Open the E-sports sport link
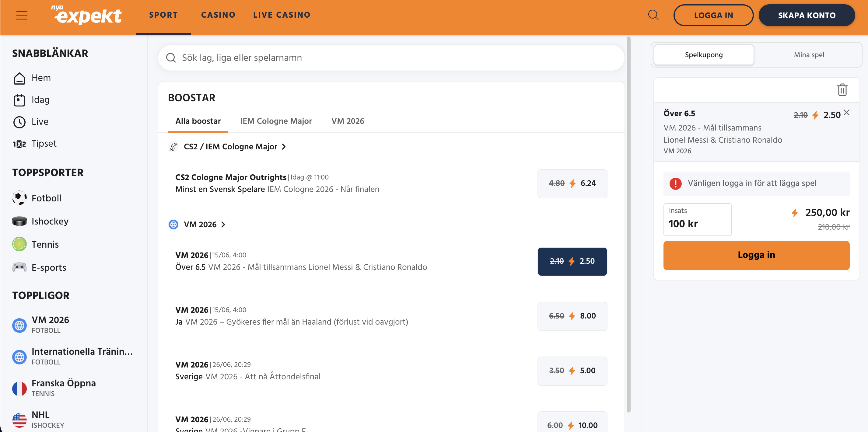 tap(49, 267)
